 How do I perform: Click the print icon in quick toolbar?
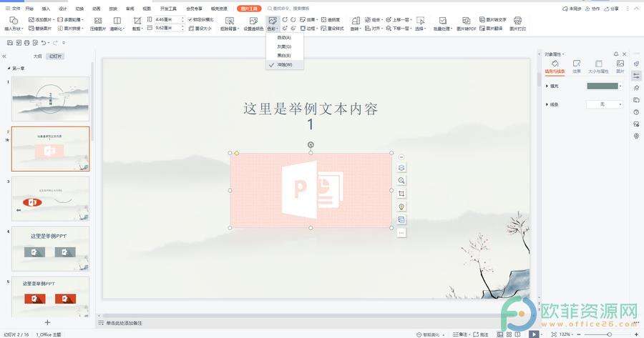(26, 43)
